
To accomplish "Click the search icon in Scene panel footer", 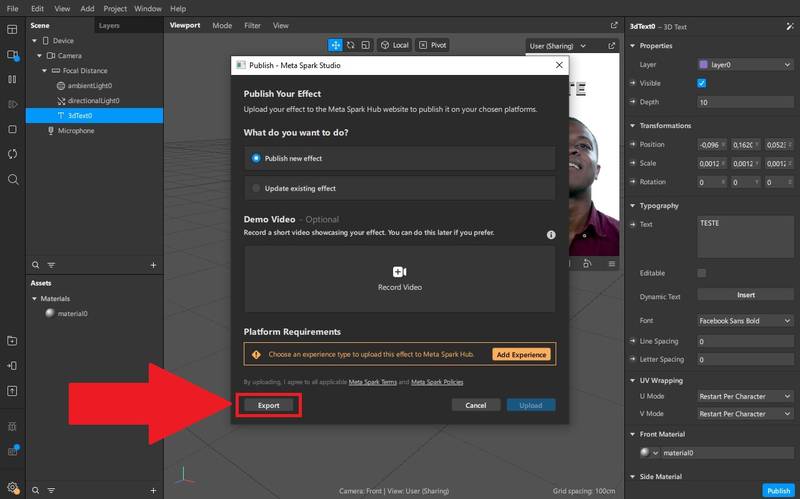I will [x=35, y=265].
